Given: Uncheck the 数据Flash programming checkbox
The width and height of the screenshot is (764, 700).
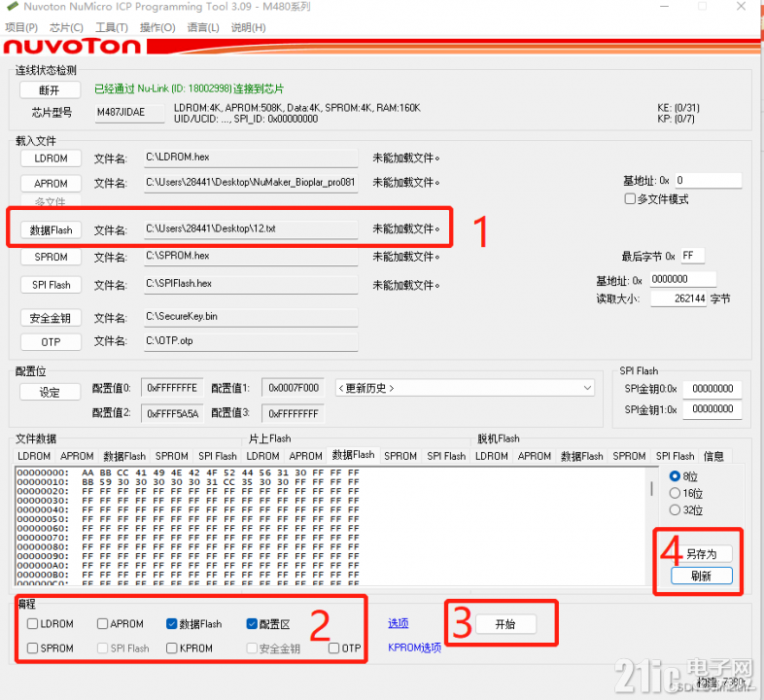Looking at the screenshot, I should [x=171, y=623].
